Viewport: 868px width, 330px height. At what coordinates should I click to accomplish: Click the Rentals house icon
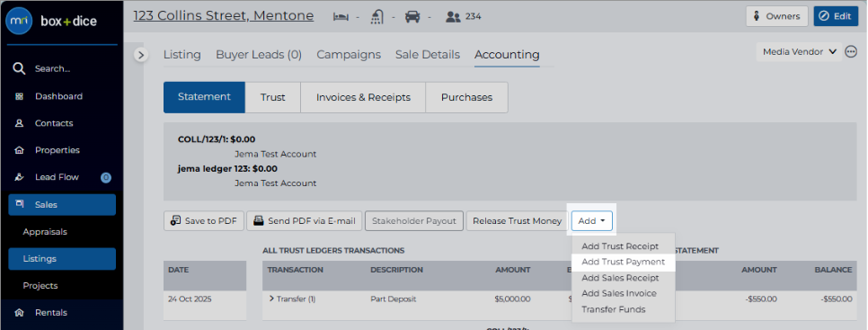(20, 313)
